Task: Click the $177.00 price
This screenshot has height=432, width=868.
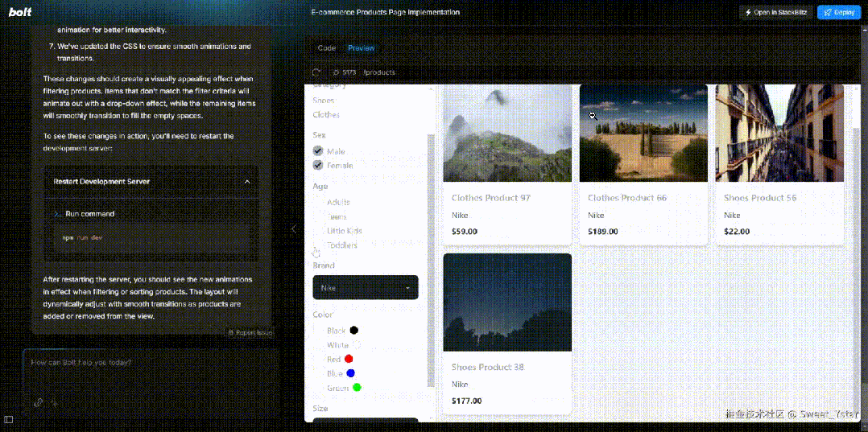Action: pyautogui.click(x=467, y=401)
